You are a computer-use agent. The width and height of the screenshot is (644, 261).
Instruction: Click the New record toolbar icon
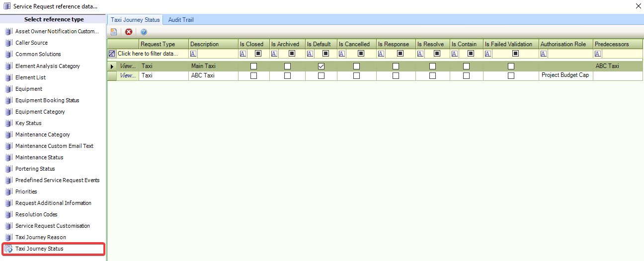[x=114, y=32]
